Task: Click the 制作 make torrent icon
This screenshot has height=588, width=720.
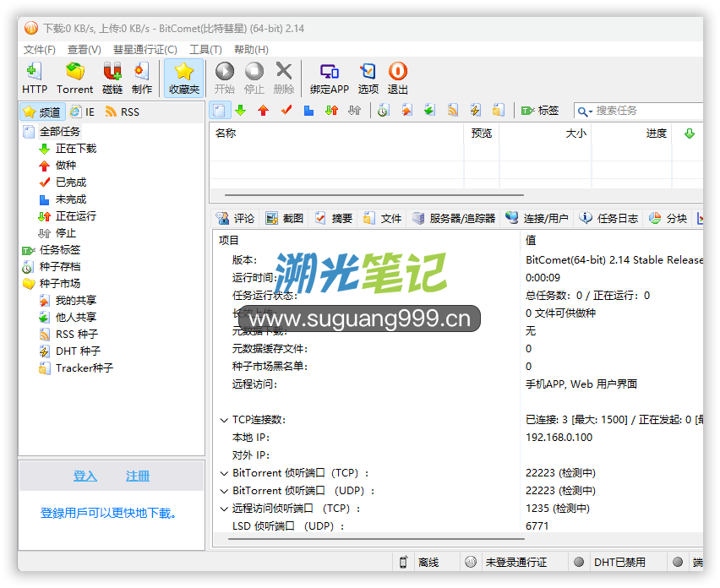Action: (141, 78)
